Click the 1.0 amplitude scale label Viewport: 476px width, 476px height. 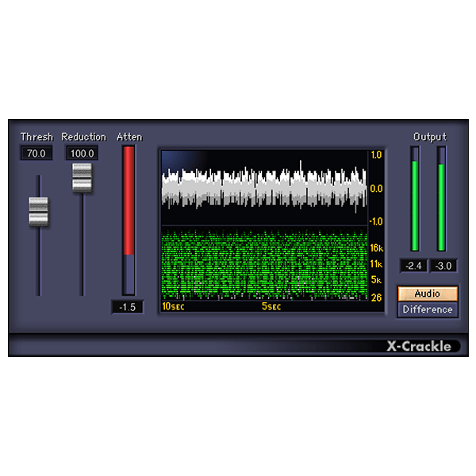[x=376, y=155]
